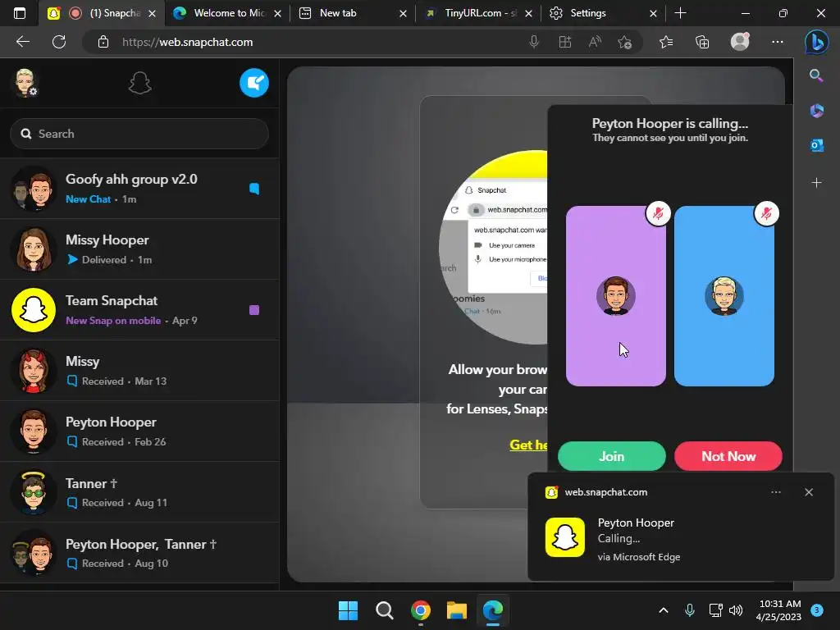Decline call with Not Now button
This screenshot has height=630, width=840.
coord(728,456)
